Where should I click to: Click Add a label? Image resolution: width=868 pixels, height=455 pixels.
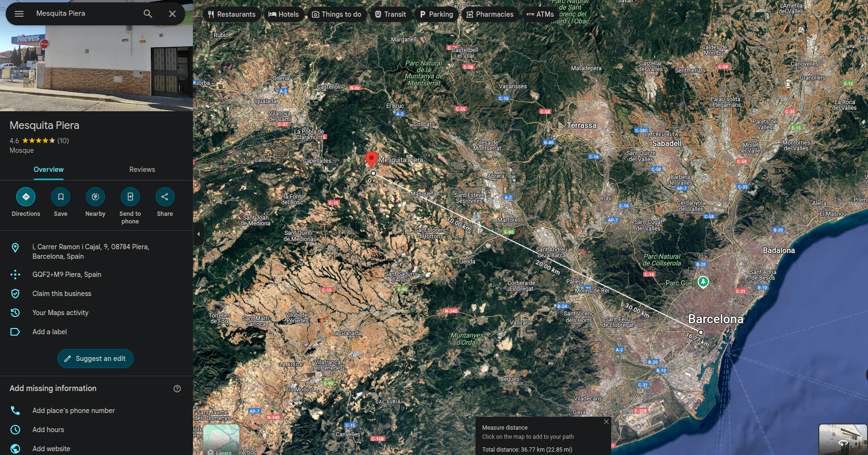(96, 332)
